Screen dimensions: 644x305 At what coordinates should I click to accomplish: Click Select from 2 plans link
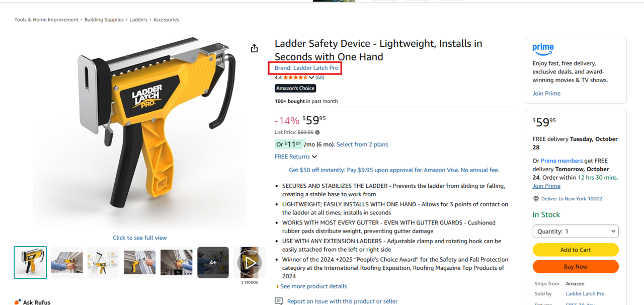click(362, 144)
